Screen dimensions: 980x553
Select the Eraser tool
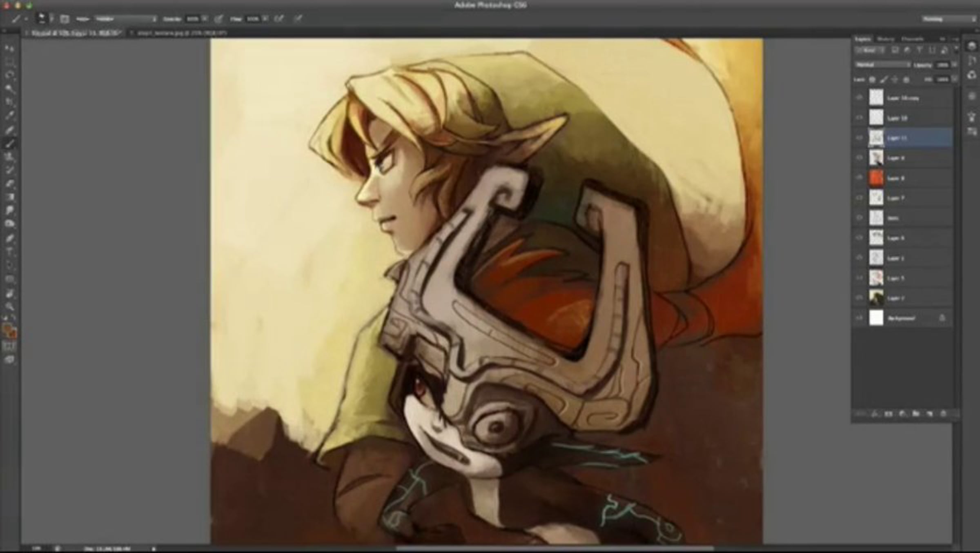coord(10,184)
